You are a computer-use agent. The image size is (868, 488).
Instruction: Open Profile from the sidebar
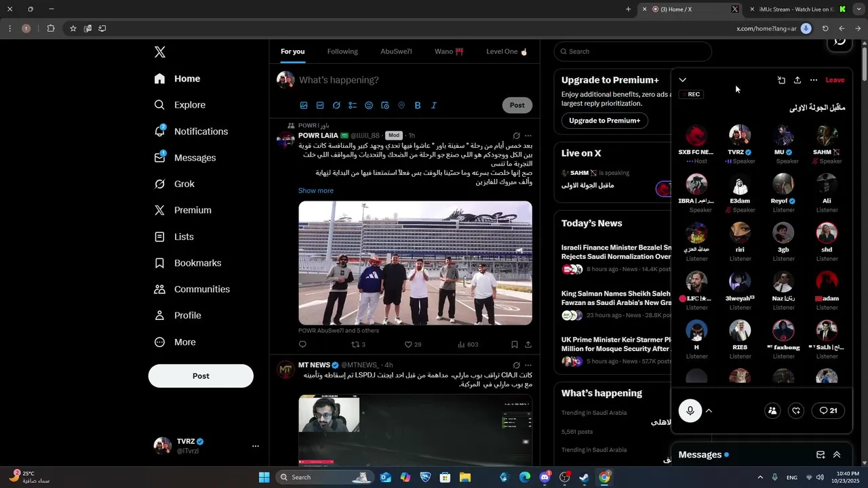point(178,316)
